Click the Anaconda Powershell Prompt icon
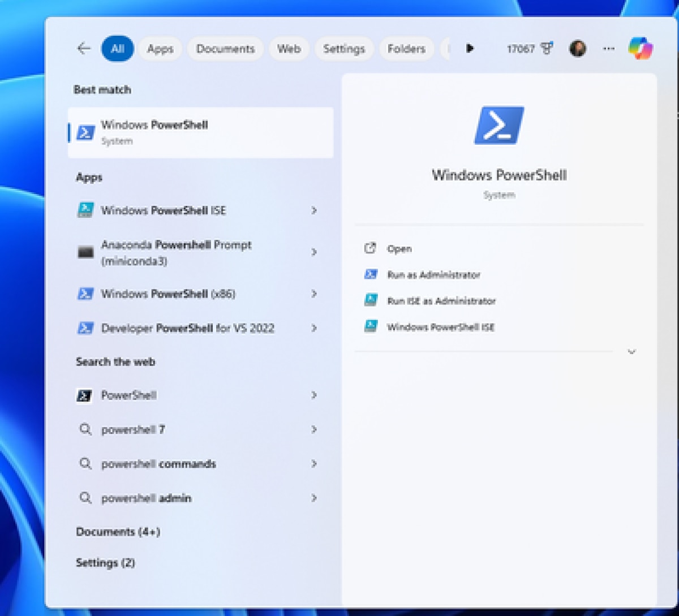 (x=85, y=252)
